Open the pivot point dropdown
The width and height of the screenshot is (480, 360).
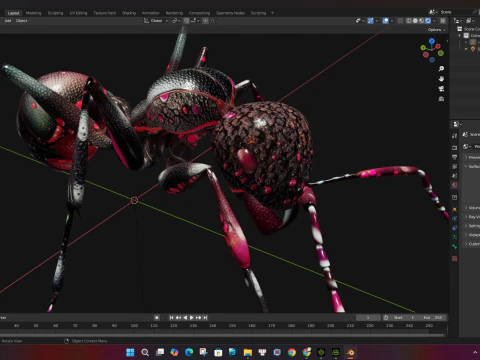176,21
